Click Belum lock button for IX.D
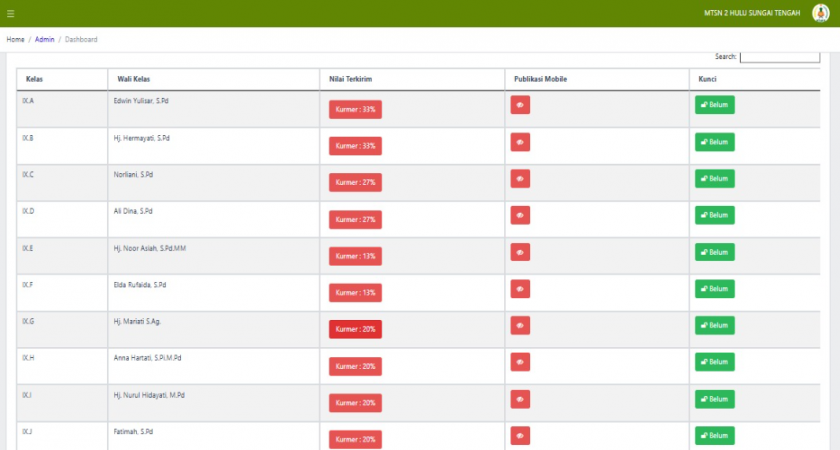This screenshot has width=840, height=450. [715, 215]
